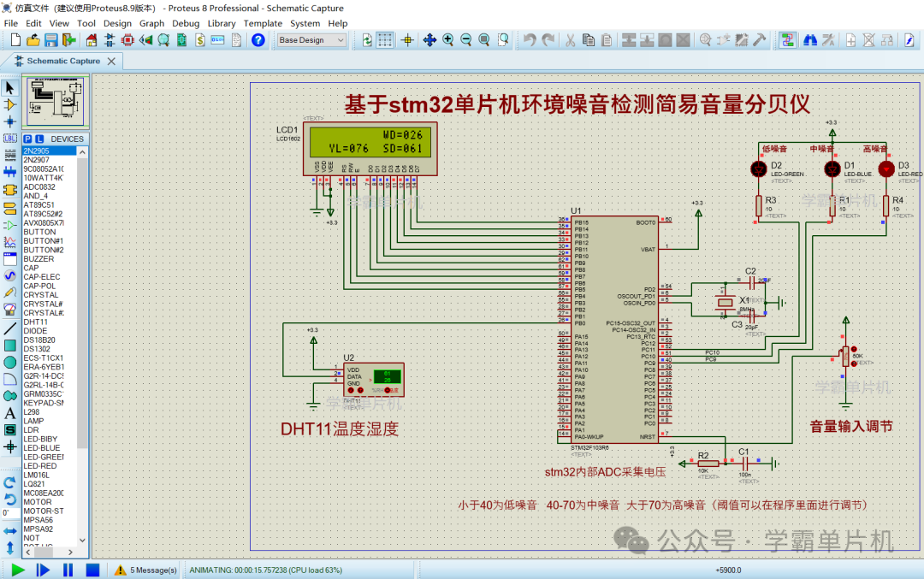Click the overview schematic thumbnail
The image size is (924, 579).
[x=56, y=101]
